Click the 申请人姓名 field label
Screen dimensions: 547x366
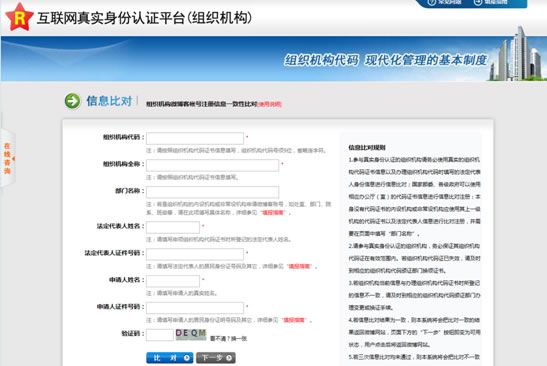point(126,279)
